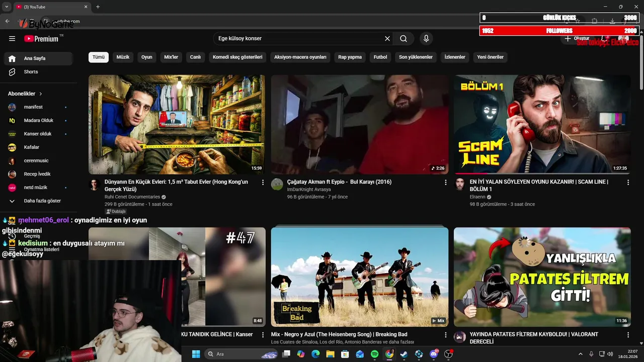
Task: Show hidden system tray icons
Action: click(580, 354)
